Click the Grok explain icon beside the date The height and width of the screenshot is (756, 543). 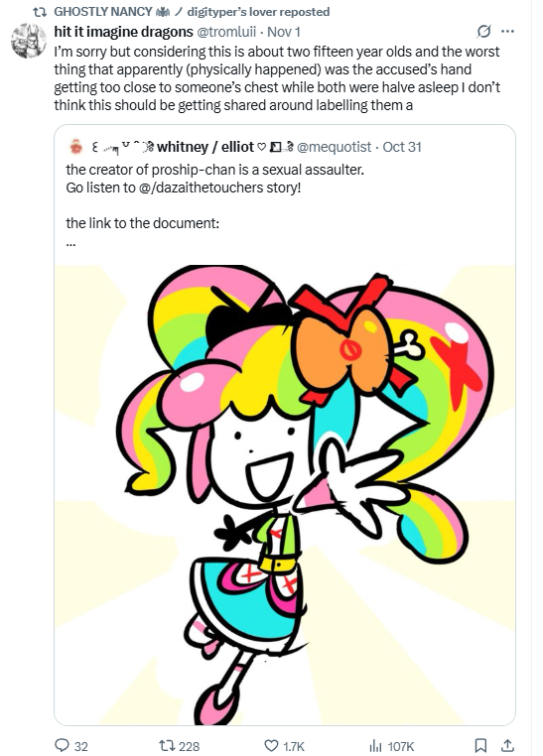(483, 32)
